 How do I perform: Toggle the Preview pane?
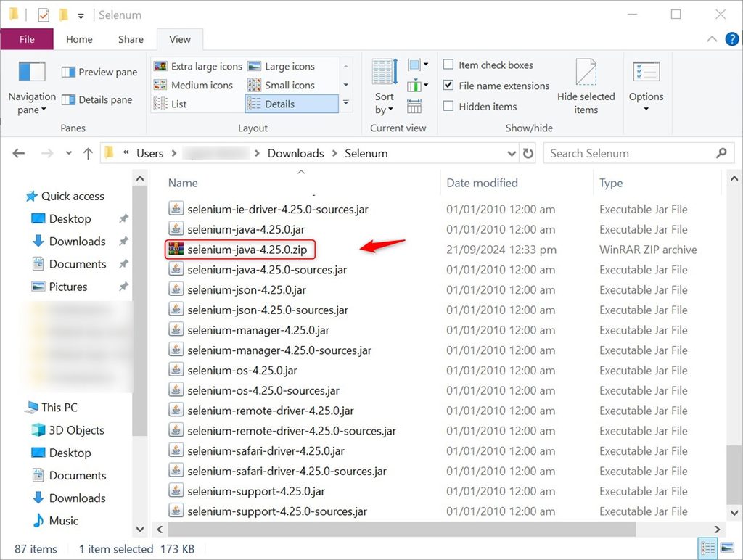tap(99, 72)
